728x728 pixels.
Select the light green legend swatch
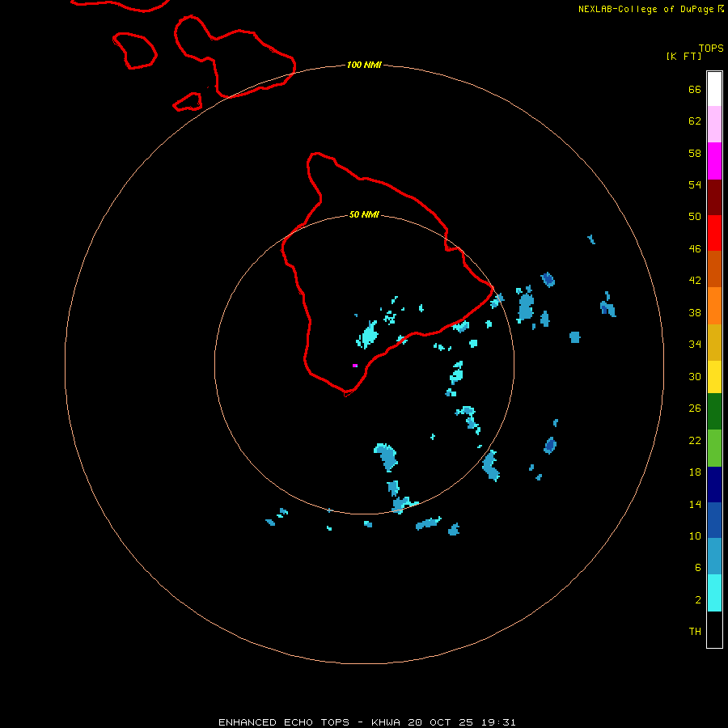(x=714, y=447)
